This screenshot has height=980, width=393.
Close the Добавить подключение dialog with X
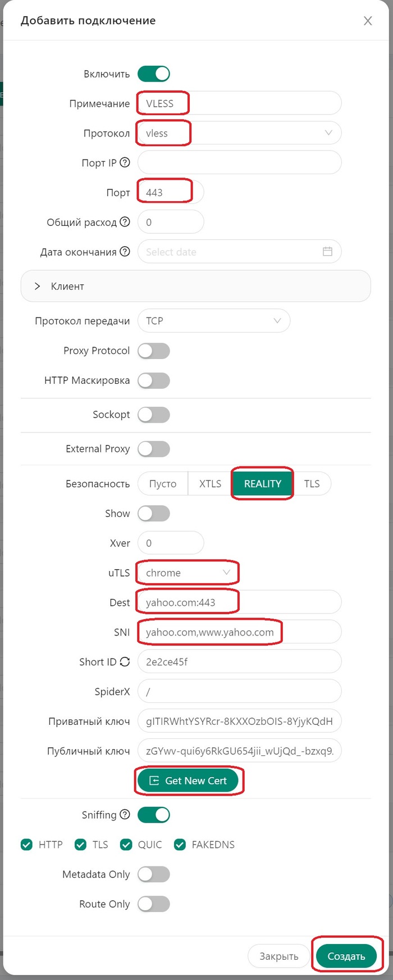tap(368, 21)
